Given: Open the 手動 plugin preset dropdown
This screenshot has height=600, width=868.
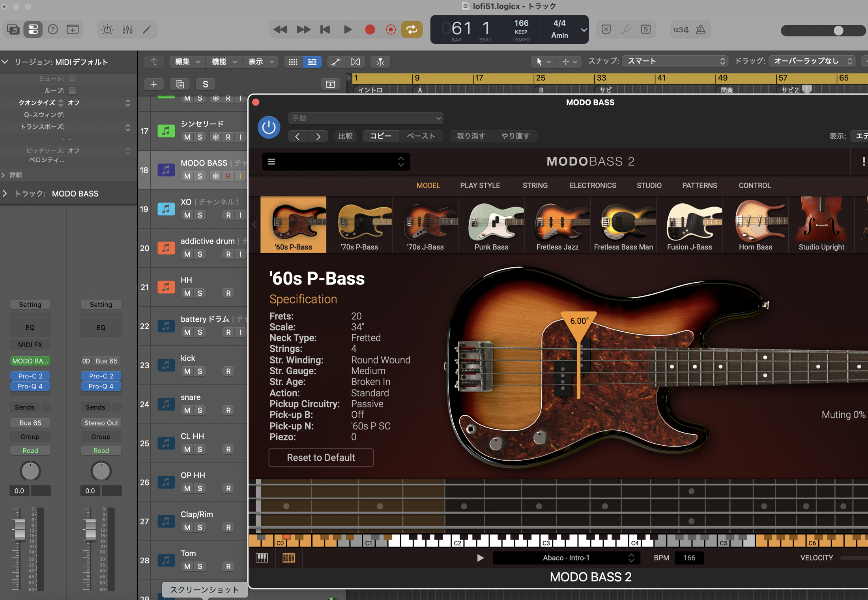Looking at the screenshot, I should click(x=366, y=118).
